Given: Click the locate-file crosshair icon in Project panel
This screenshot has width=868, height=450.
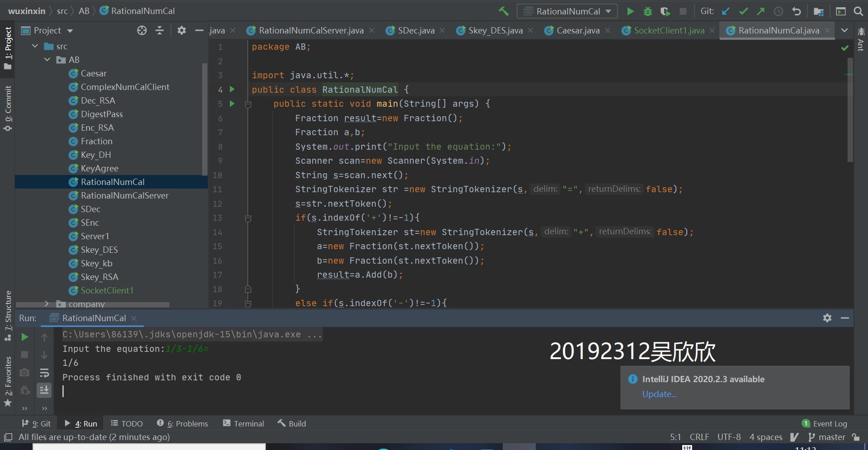Looking at the screenshot, I should click(142, 30).
